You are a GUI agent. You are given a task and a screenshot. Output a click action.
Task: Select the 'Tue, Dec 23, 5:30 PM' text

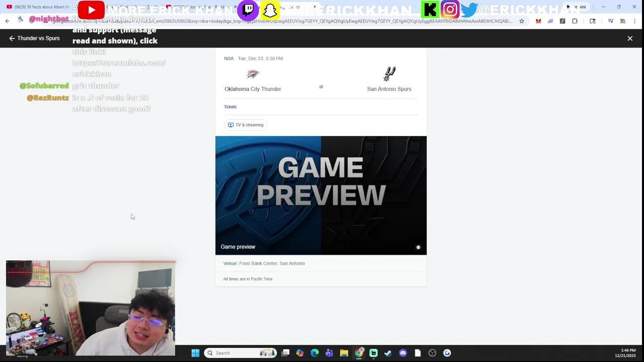[x=260, y=58]
